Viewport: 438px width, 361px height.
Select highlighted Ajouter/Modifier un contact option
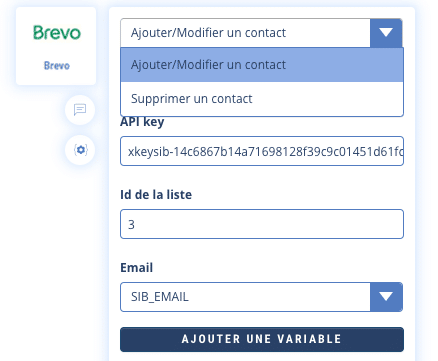coord(262,65)
